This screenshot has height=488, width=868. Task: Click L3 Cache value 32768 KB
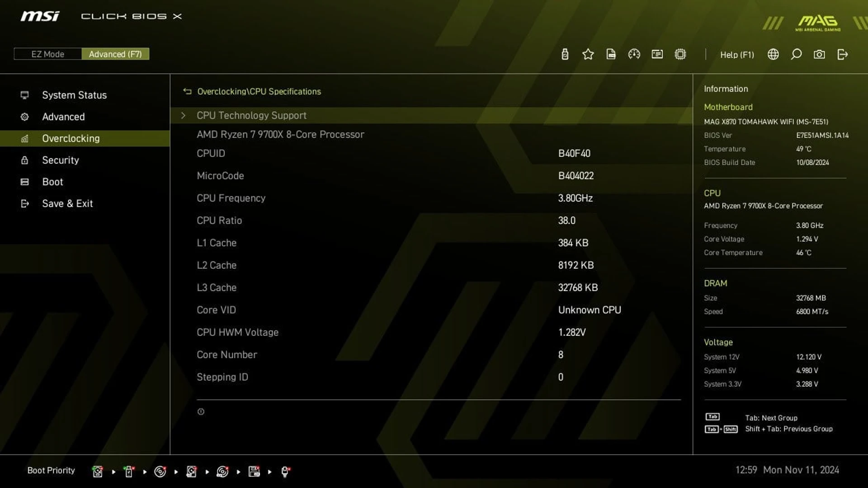tap(578, 287)
